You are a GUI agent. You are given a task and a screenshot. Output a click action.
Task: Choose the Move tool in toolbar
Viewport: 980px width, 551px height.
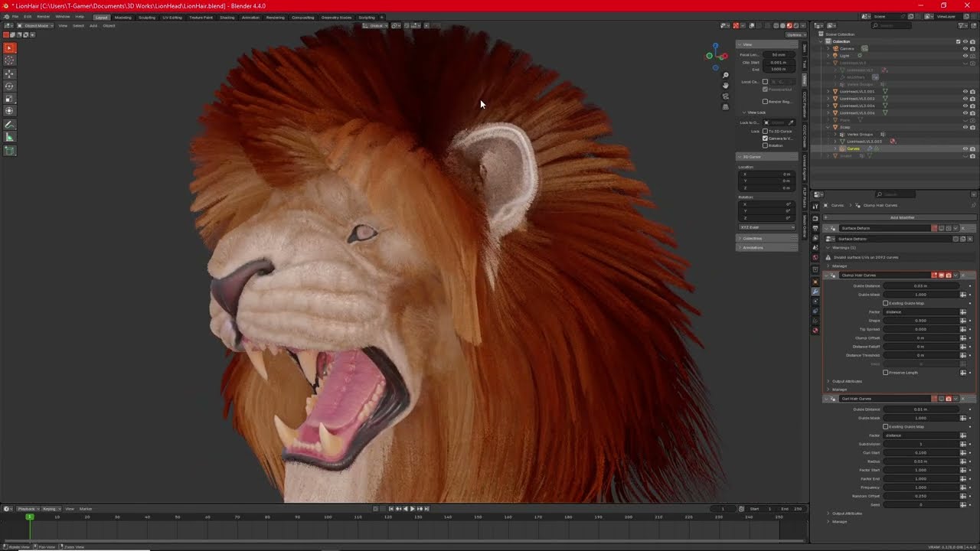point(10,74)
